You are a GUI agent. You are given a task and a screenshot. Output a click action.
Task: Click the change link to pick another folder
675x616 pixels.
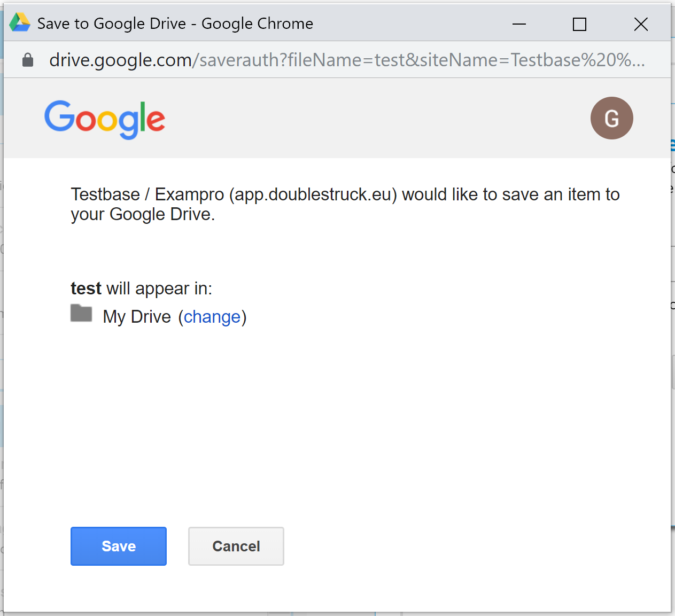tap(212, 317)
